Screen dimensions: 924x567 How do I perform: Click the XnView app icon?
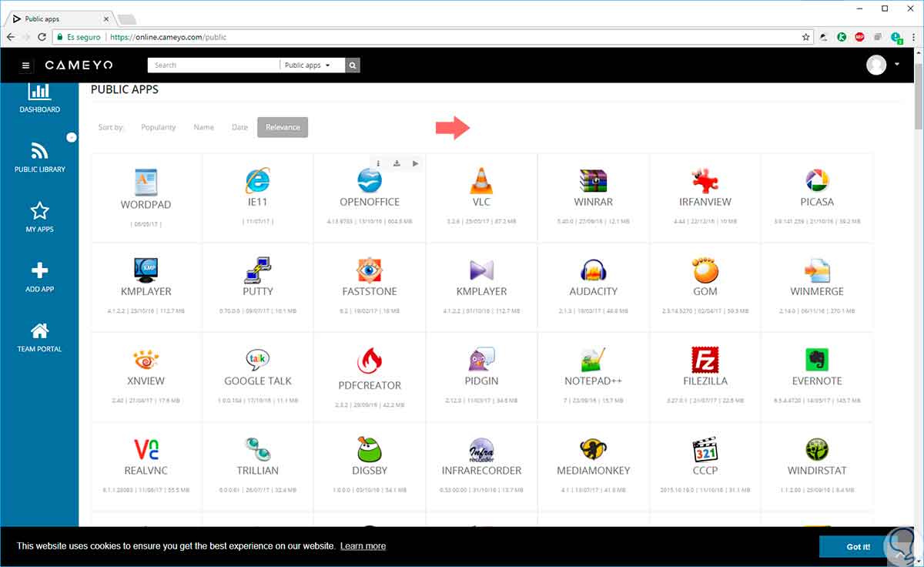[x=146, y=359]
